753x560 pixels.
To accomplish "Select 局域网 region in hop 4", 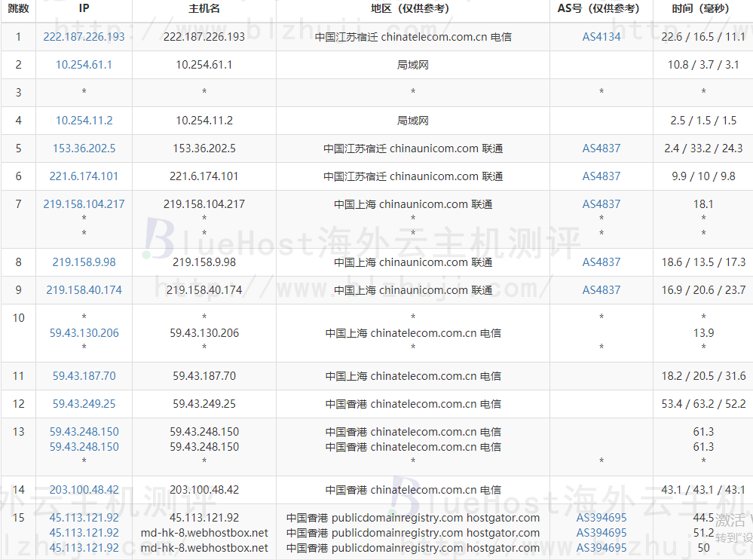I will [413, 120].
